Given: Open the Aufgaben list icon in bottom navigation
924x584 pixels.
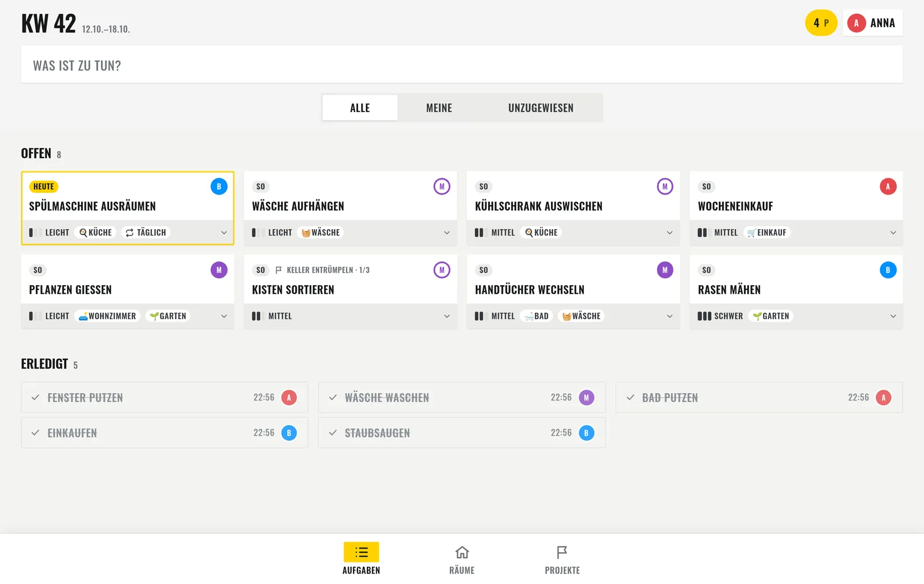Looking at the screenshot, I should [362, 552].
